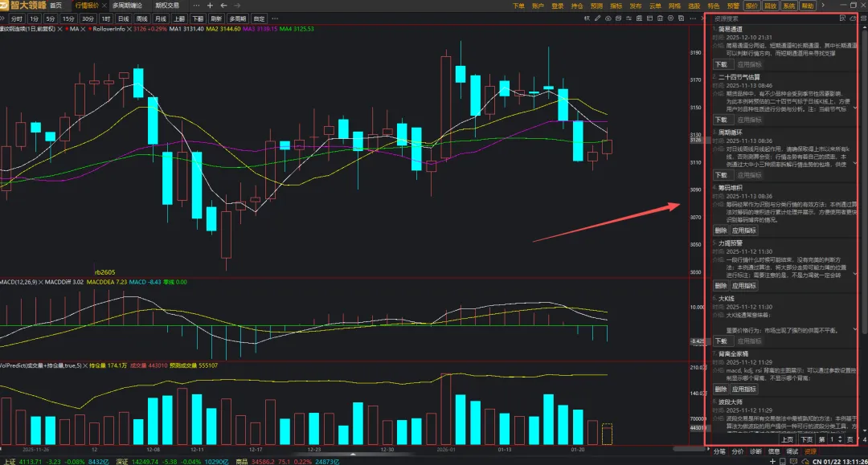
Task: Click the list layout icon atop resource panel
Action: point(863,18)
